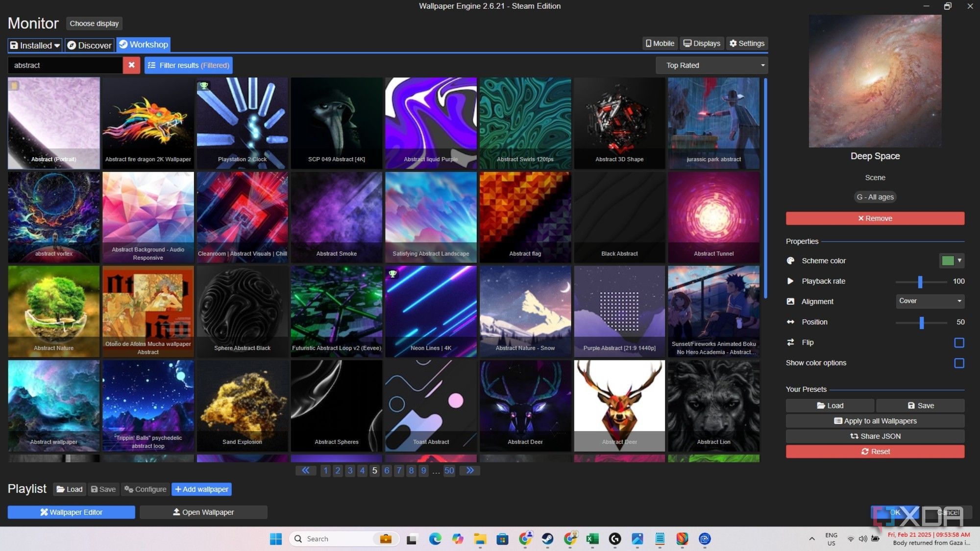Open the Settings panel
Viewport: 980px width, 551px height.
click(x=747, y=43)
